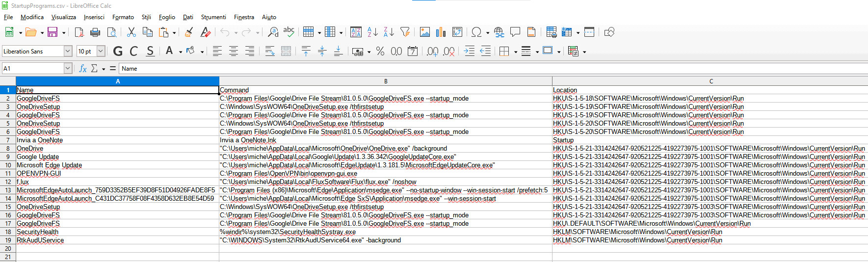This screenshot has height=262, width=868.
Task: Activate clone formatting paintbrush
Action: point(189,32)
